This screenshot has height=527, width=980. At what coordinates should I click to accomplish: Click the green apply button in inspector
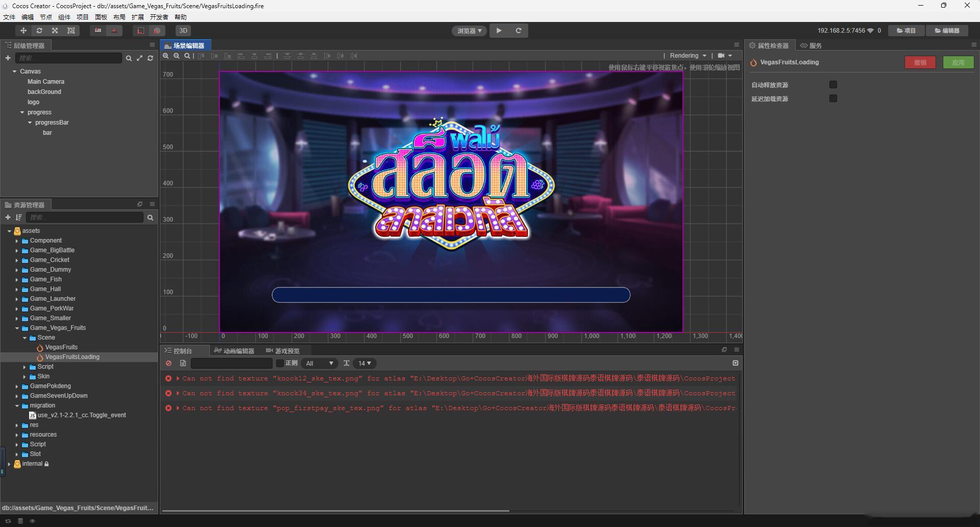[x=958, y=62]
